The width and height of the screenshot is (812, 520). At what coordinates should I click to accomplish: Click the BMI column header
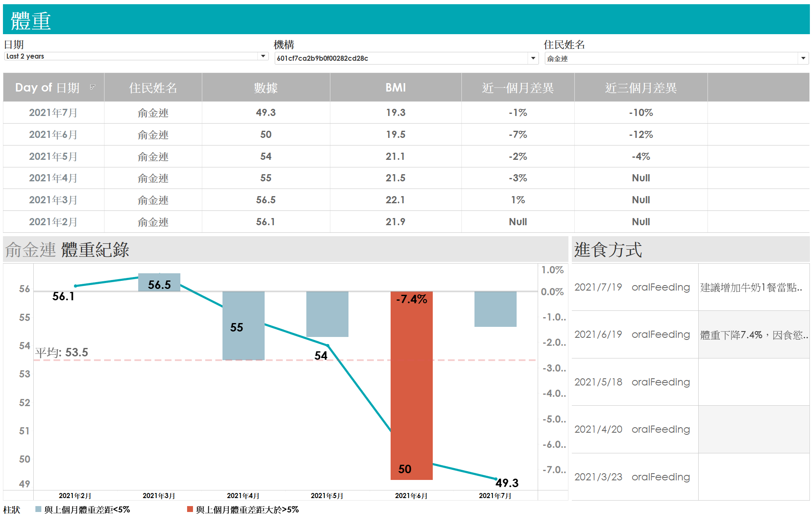(396, 87)
